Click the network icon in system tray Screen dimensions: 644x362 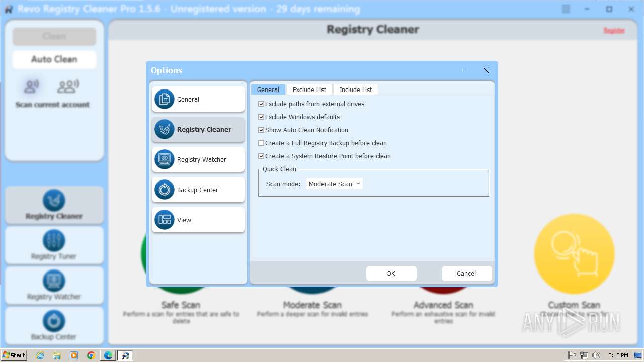point(584,355)
